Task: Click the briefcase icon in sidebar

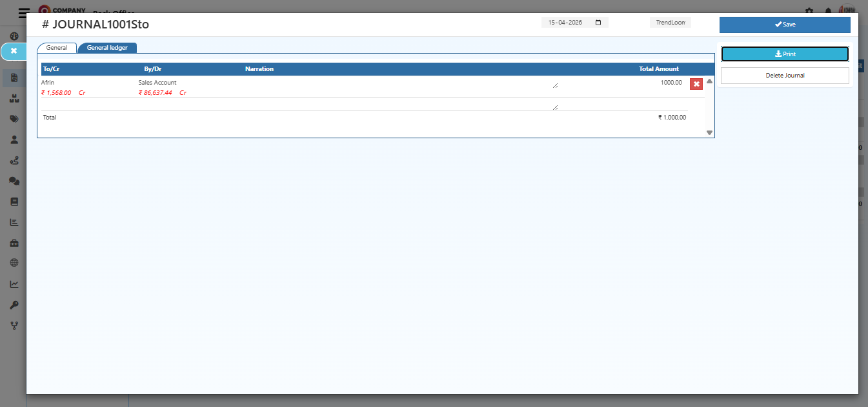Action: [14, 242]
